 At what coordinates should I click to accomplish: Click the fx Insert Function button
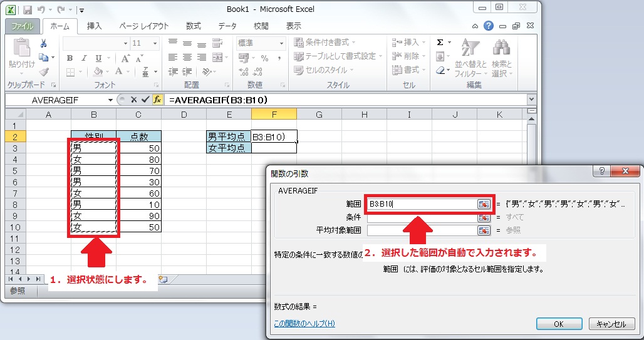[x=157, y=100]
